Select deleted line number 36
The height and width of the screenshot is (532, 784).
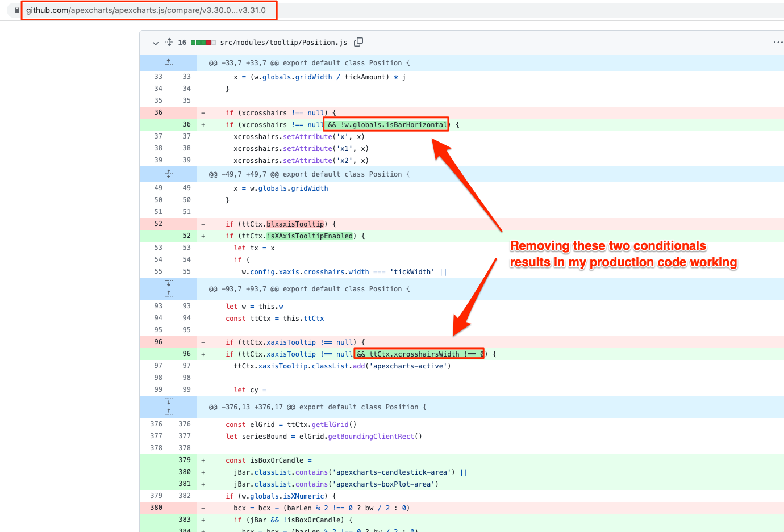pyautogui.click(x=158, y=112)
